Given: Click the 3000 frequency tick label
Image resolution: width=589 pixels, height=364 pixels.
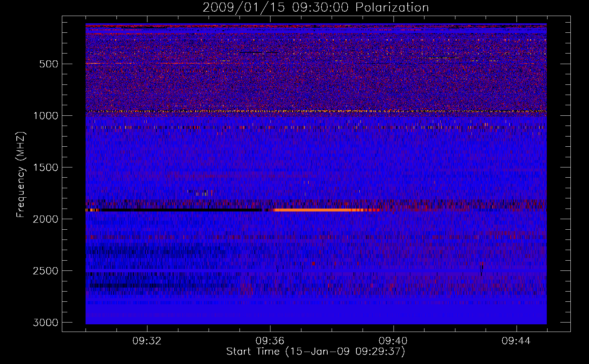Looking at the screenshot, I should [x=46, y=323].
